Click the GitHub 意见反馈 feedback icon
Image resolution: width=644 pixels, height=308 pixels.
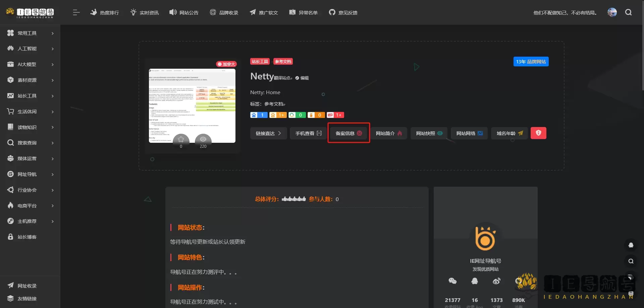(332, 12)
